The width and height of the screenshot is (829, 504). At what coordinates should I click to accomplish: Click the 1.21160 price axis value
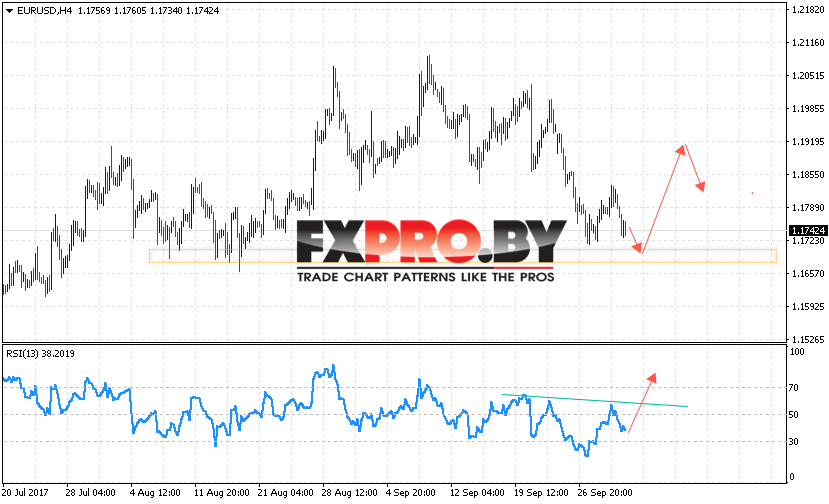click(808, 43)
